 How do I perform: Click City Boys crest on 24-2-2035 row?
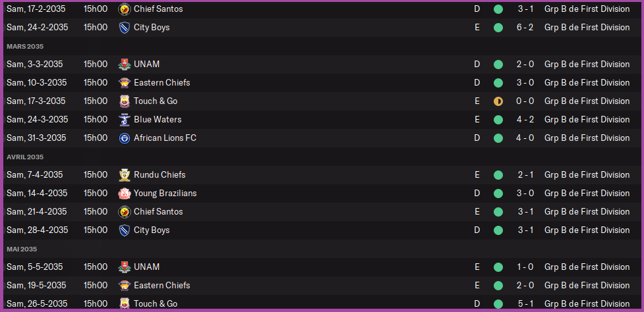click(124, 28)
